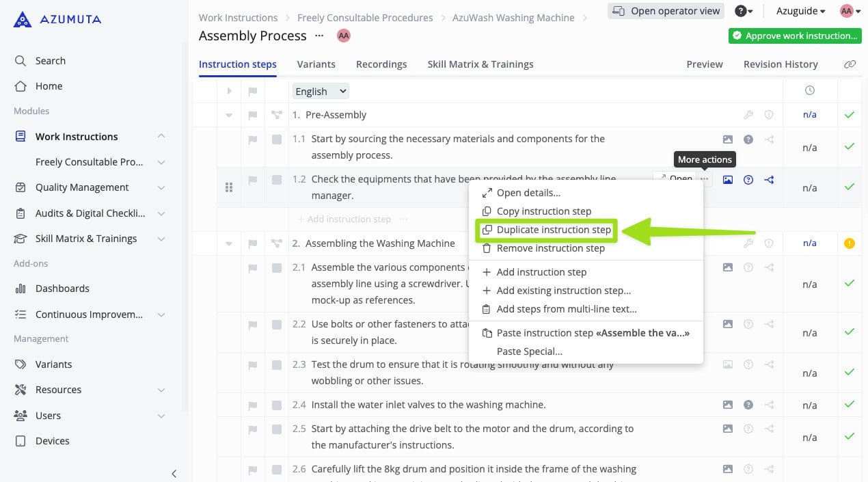
Task: Collapse the Pre-Assembly section
Action: (x=229, y=115)
